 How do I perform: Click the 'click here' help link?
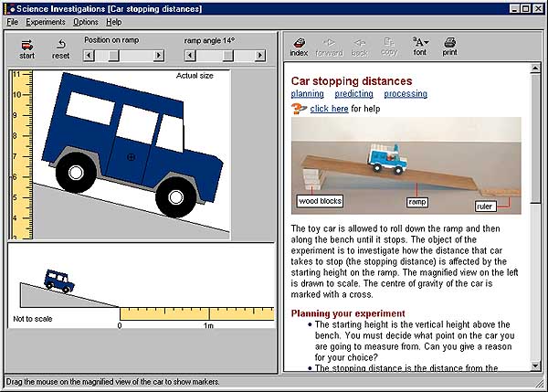pos(329,109)
